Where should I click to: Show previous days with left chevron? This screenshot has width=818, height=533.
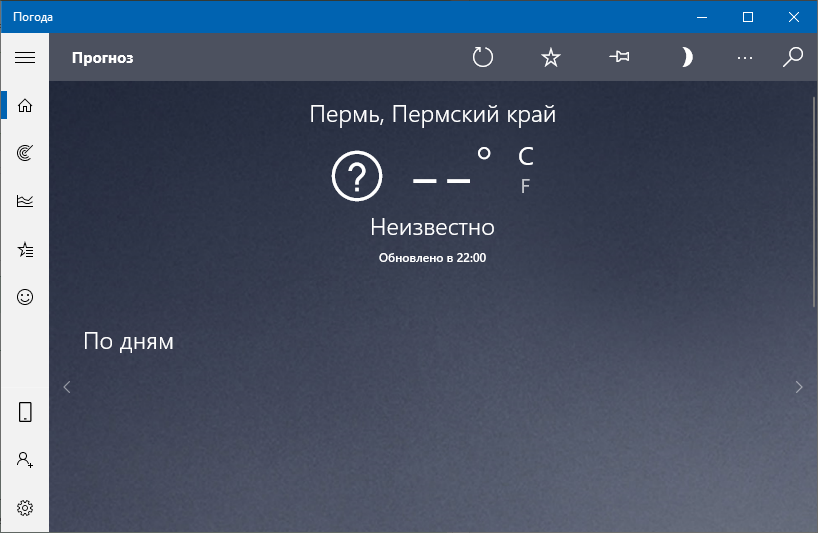(67, 387)
